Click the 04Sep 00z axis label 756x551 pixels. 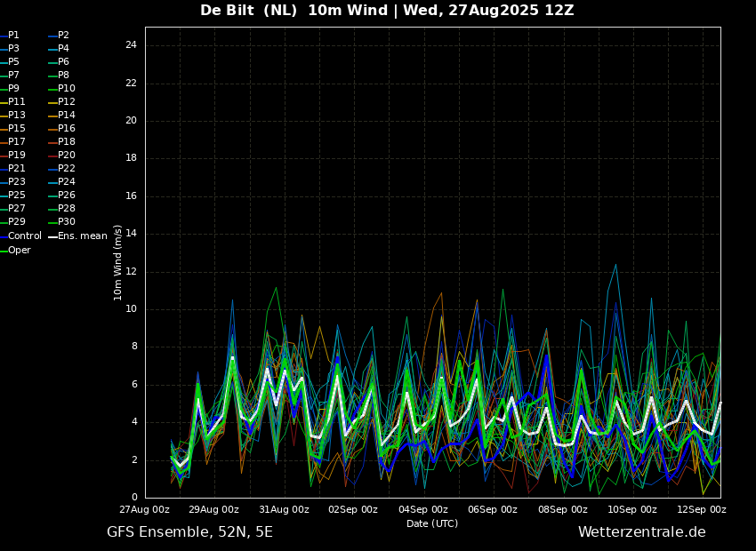[x=422, y=509]
